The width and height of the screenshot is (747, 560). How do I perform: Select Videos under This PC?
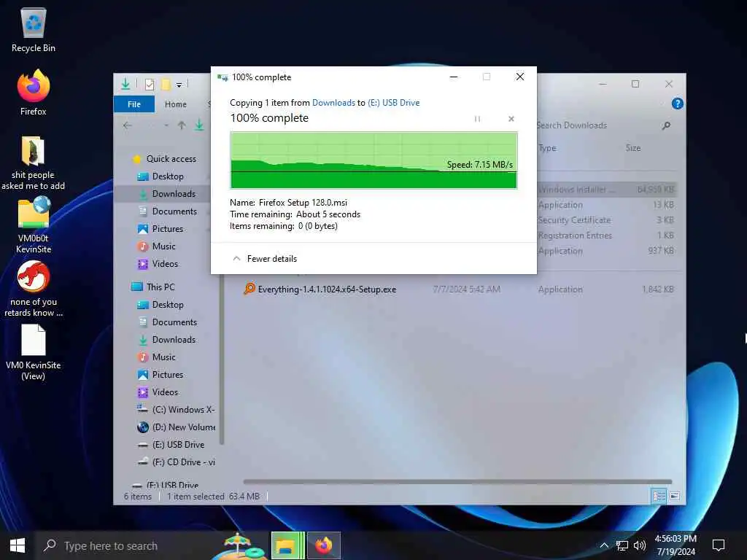[158, 392]
